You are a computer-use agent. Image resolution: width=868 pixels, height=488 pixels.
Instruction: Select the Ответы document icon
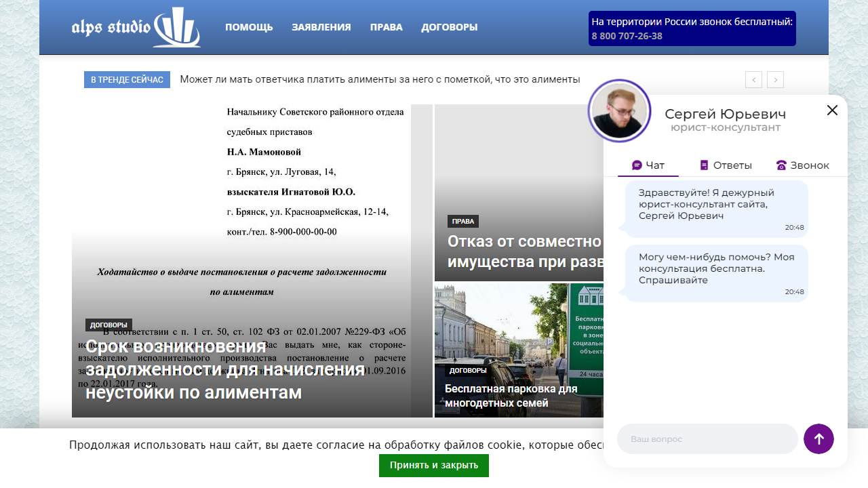point(703,165)
